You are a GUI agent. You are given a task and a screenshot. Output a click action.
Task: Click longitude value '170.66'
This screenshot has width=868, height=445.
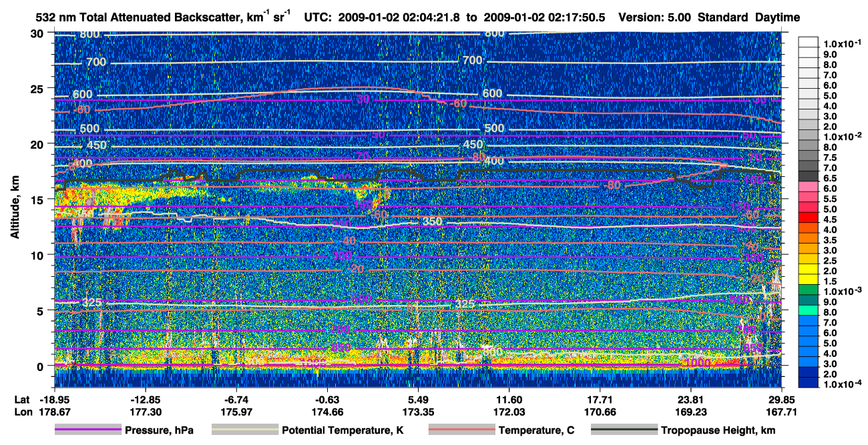pos(600,412)
